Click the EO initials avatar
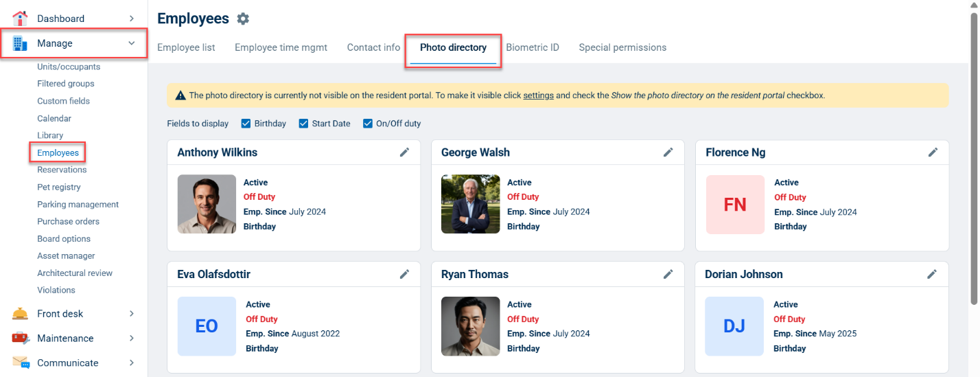This screenshot has height=377, width=980. pyautogui.click(x=207, y=326)
